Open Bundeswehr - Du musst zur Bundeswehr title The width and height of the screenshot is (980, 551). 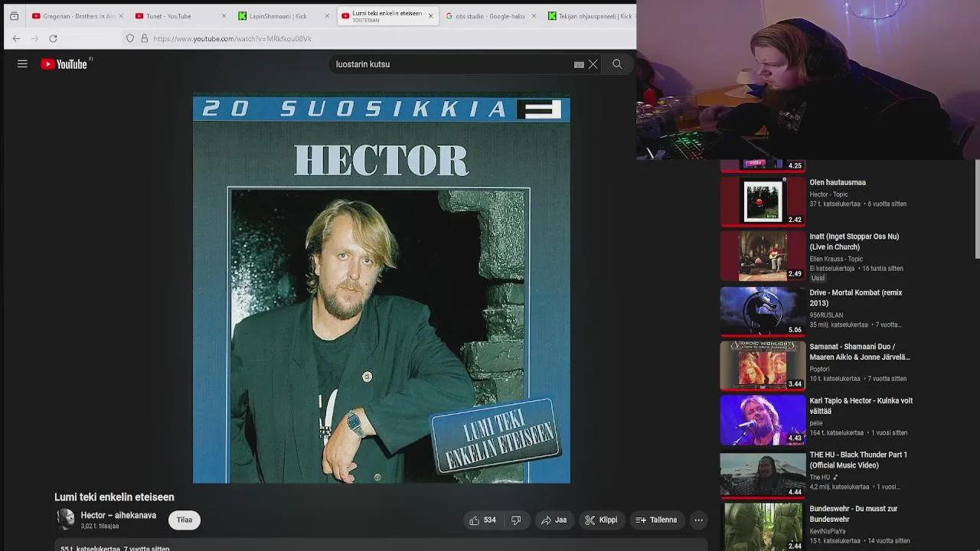854,514
